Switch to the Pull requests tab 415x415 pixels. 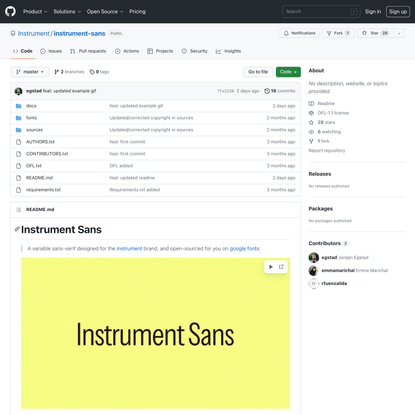[88, 51]
